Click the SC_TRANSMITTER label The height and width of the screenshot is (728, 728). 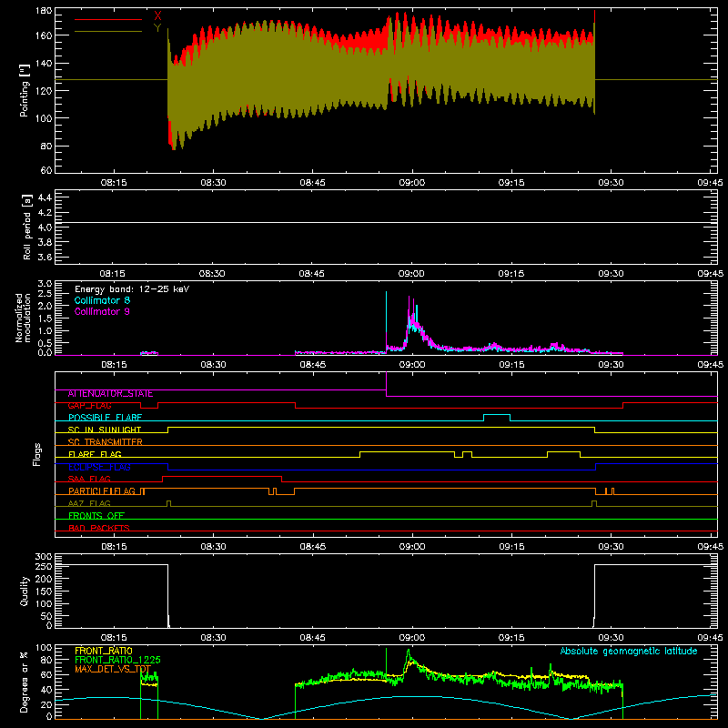tap(105, 442)
